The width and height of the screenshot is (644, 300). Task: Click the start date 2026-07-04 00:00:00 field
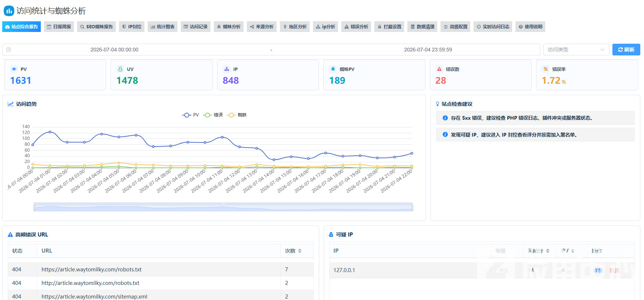114,50
